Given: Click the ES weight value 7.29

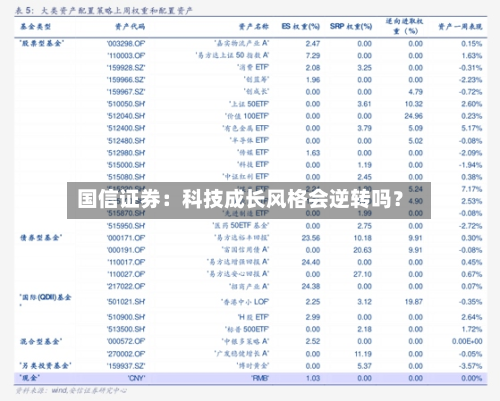Looking at the screenshot, I should (313, 56).
